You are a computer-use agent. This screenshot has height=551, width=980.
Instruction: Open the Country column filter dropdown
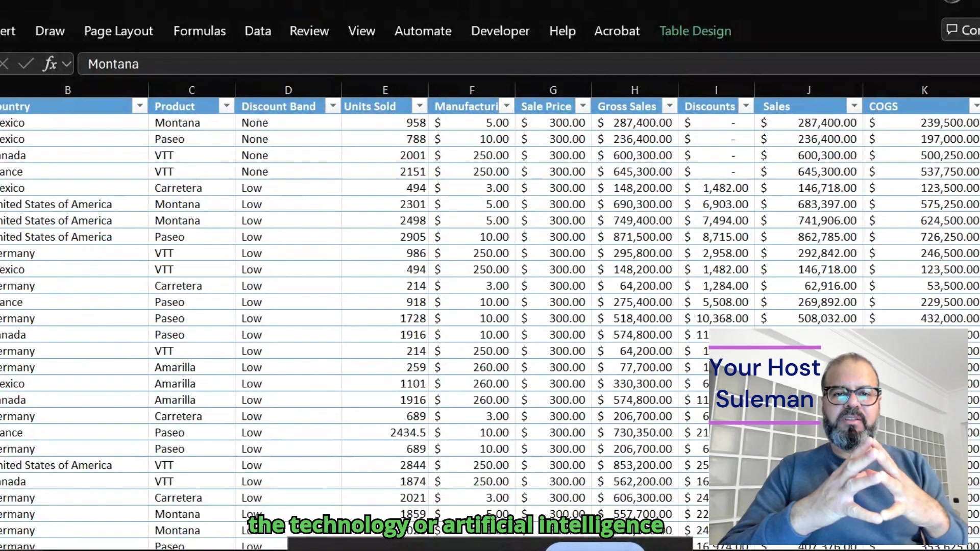tap(139, 106)
